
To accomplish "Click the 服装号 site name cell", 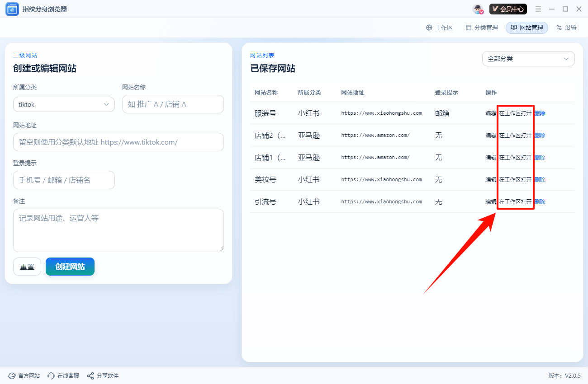I will [x=266, y=113].
